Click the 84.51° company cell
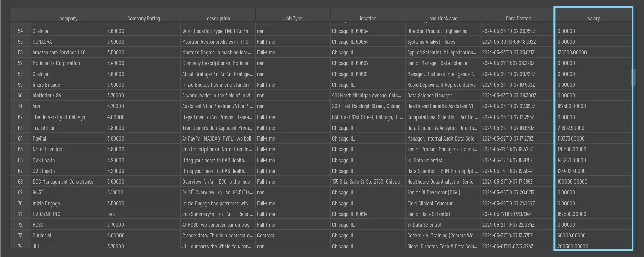The image size is (644, 257). (68, 192)
